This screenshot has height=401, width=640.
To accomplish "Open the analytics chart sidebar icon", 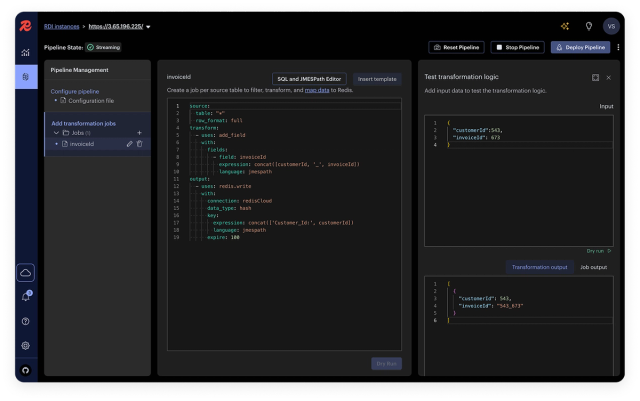I will click(26, 52).
